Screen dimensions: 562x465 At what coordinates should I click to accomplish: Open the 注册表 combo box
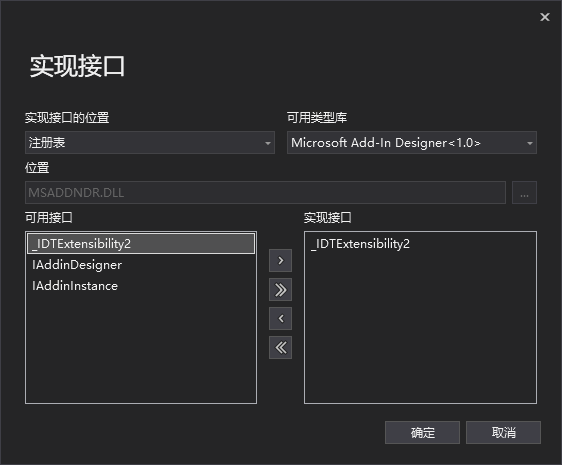[150, 143]
